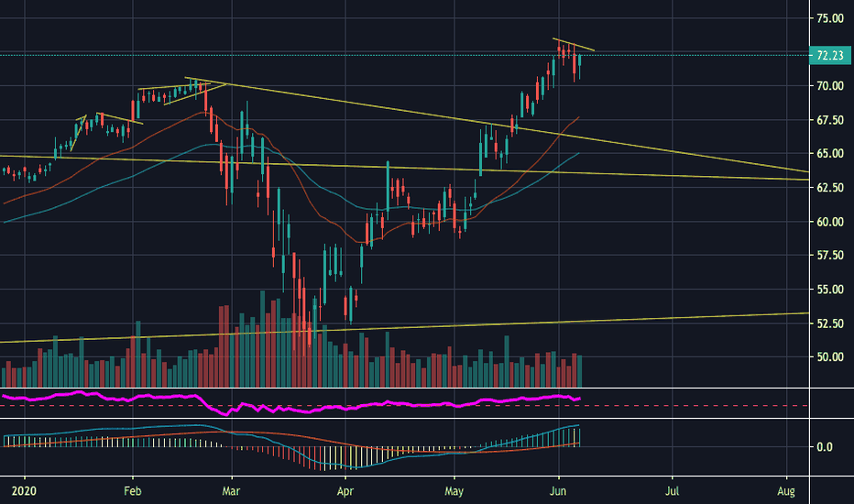Click the current price label 72.23
The height and width of the screenshot is (504, 854).
(830, 55)
